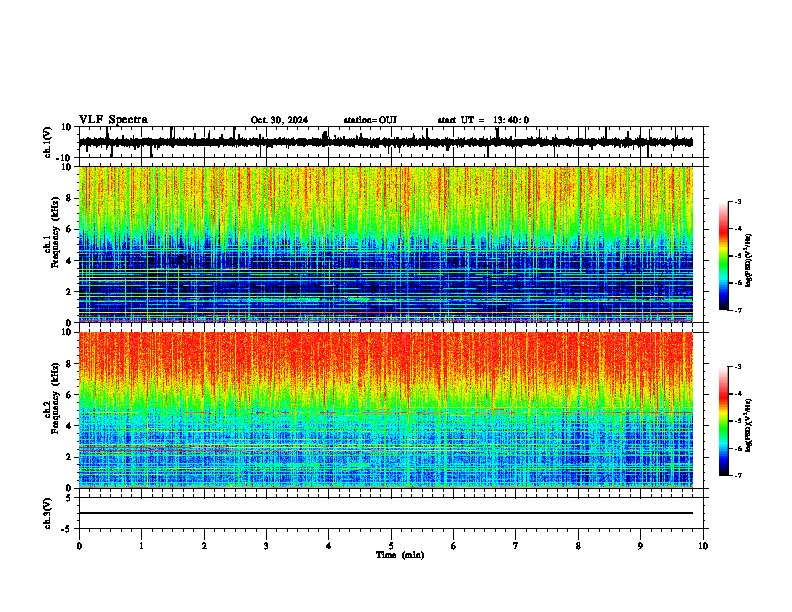
Task: Select the ch.1 "Frequency (kHz)" axis label
Action: tap(55, 233)
